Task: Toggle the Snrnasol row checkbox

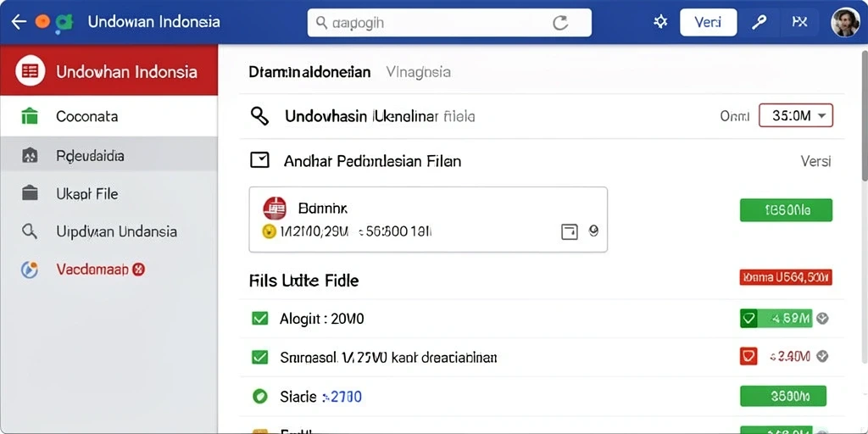Action: click(x=259, y=357)
